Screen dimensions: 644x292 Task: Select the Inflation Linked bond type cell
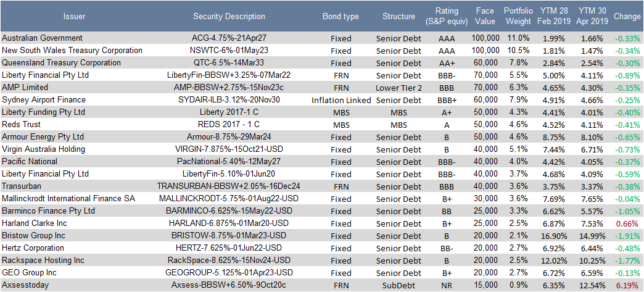click(341, 100)
